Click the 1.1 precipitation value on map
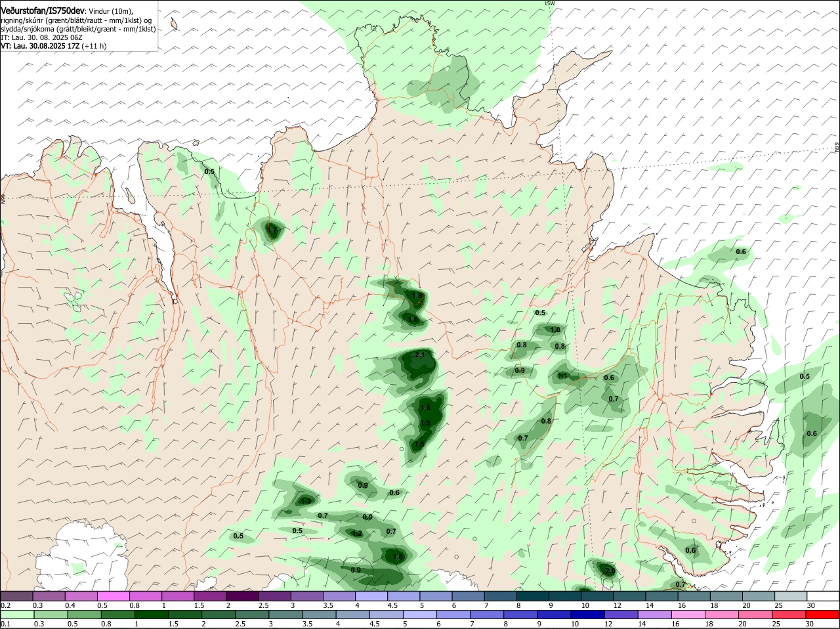The height and width of the screenshot is (629, 840). pos(562,376)
